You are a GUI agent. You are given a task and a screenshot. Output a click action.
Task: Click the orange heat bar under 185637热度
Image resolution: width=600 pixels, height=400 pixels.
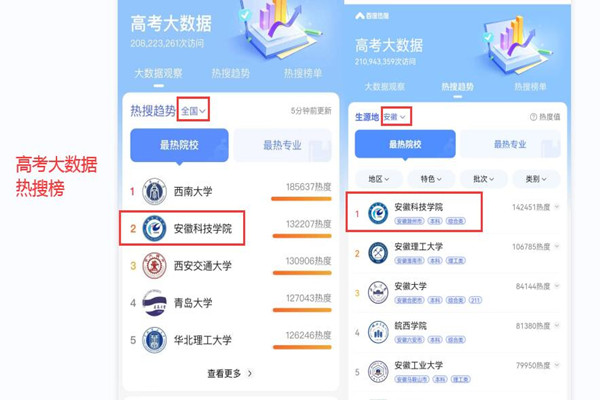(x=301, y=199)
